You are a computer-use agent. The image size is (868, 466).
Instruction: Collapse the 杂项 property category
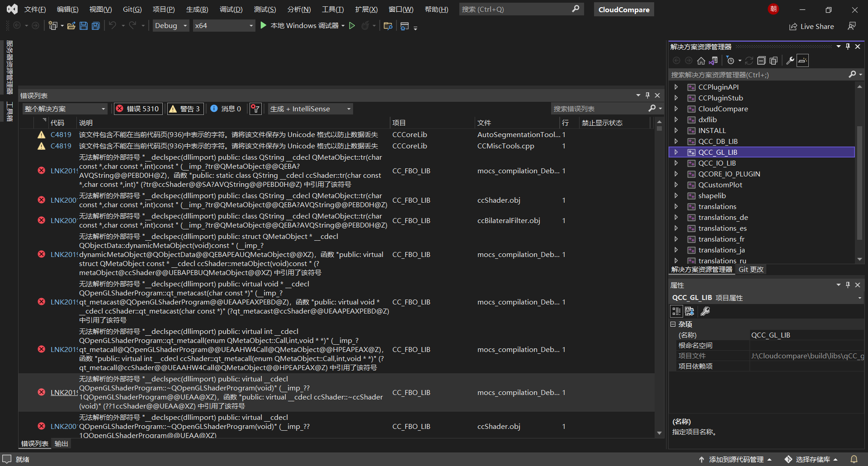673,324
